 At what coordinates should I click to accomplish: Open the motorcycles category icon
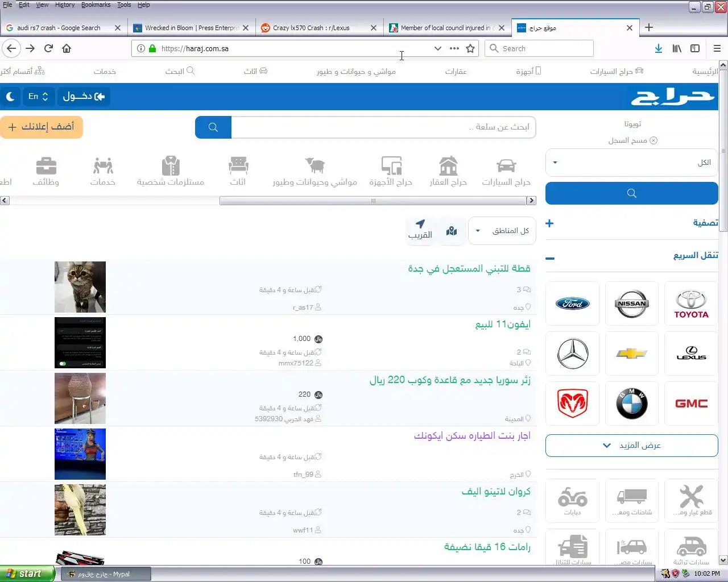(x=572, y=500)
